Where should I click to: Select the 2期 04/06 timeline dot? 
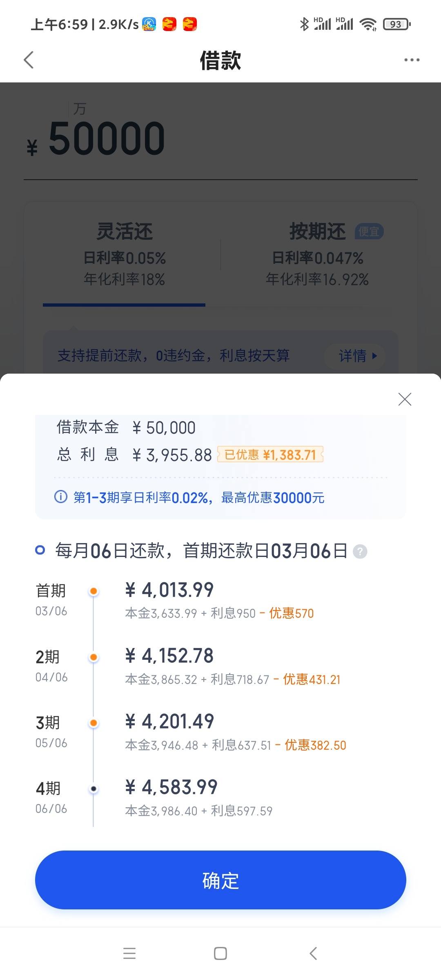pos(94,657)
